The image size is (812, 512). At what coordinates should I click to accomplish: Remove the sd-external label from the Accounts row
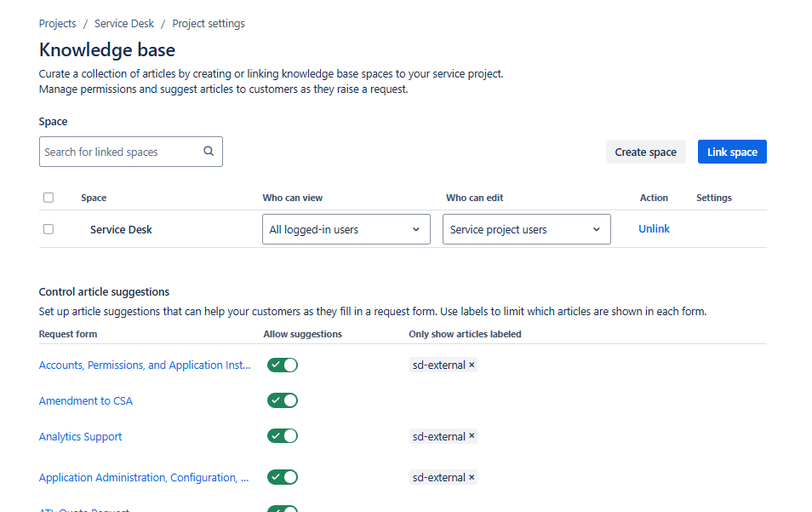pos(472,365)
